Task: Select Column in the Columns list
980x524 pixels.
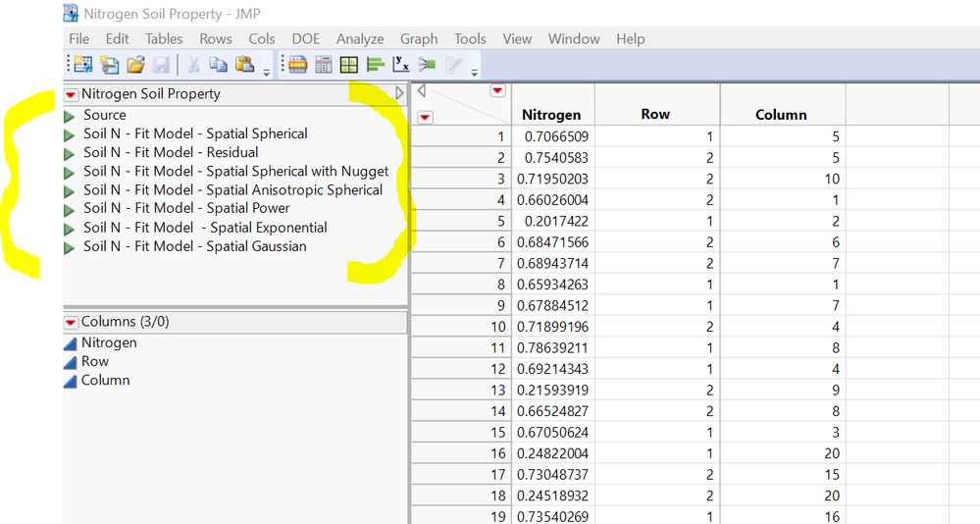Action: (106, 380)
